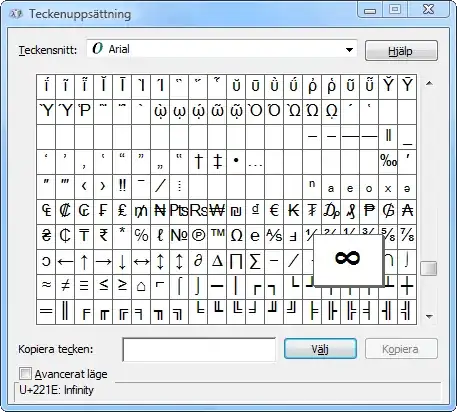This screenshot has width=457, height=412.
Task: Select the enlarged infinity symbol
Action: coord(348,260)
